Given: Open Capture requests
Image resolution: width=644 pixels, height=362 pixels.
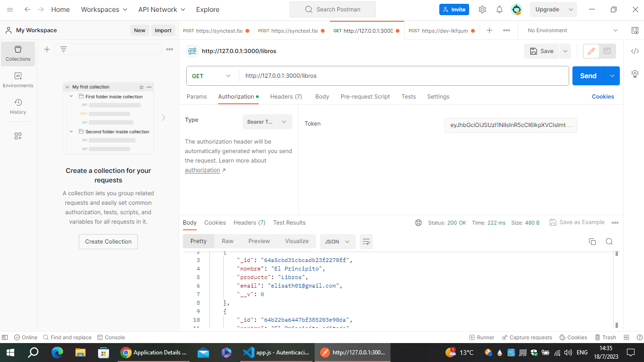Looking at the screenshot, I should (527, 337).
